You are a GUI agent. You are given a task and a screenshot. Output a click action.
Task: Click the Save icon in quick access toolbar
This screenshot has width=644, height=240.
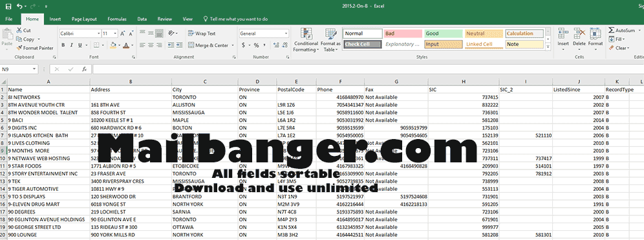[x=8, y=6]
